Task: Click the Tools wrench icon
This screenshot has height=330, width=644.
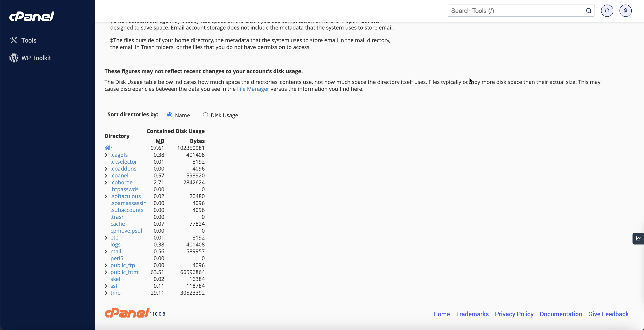Action: pos(13,40)
